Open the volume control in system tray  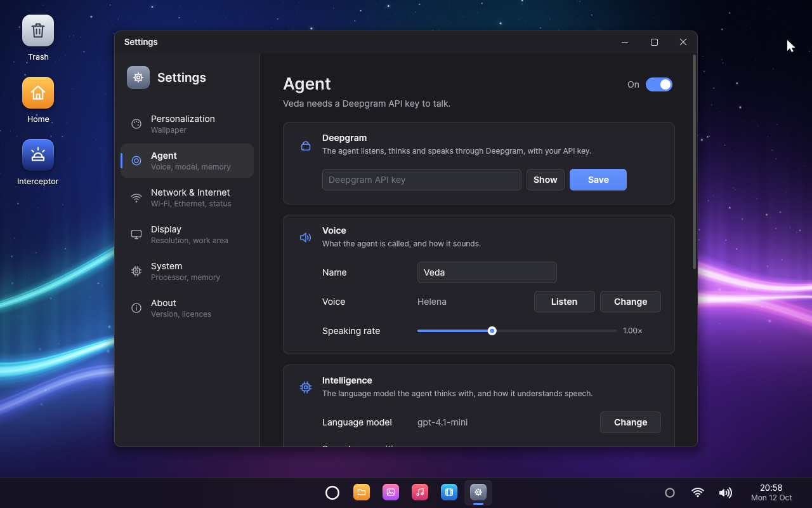[x=725, y=493]
